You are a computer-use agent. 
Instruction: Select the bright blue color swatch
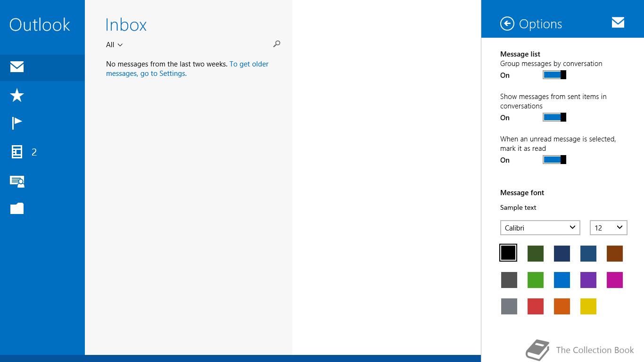click(562, 280)
